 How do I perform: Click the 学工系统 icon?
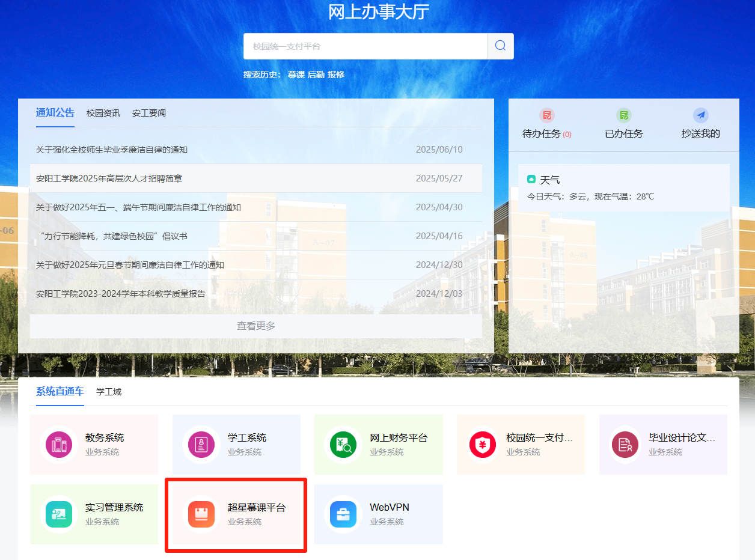[201, 445]
